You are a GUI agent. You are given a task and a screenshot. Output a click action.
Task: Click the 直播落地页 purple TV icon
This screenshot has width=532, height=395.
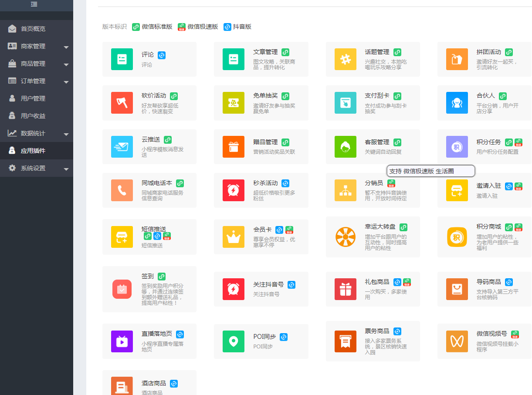(122, 341)
